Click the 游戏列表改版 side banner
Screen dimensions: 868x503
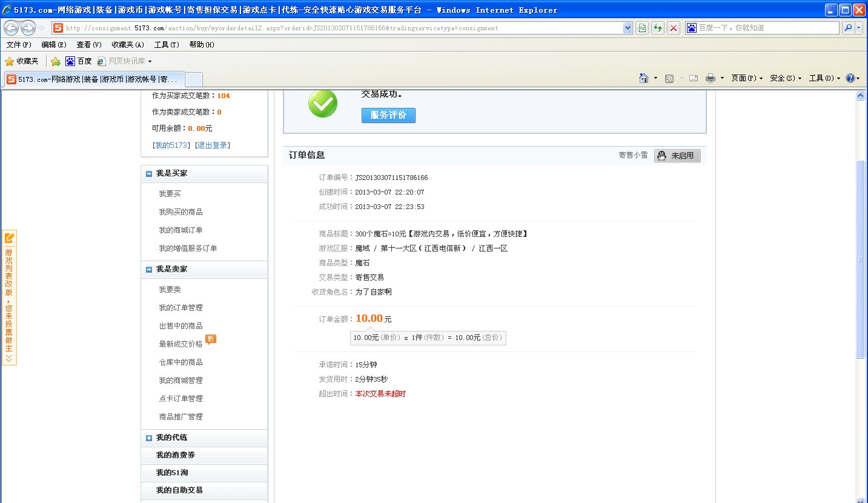point(9,298)
